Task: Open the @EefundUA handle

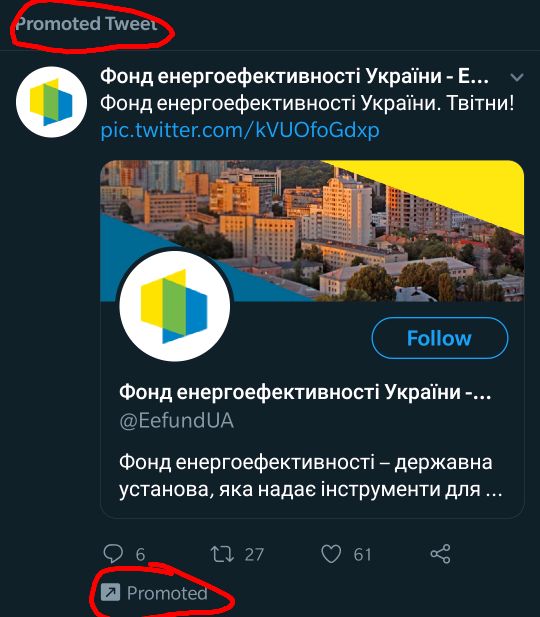Action: coord(176,420)
